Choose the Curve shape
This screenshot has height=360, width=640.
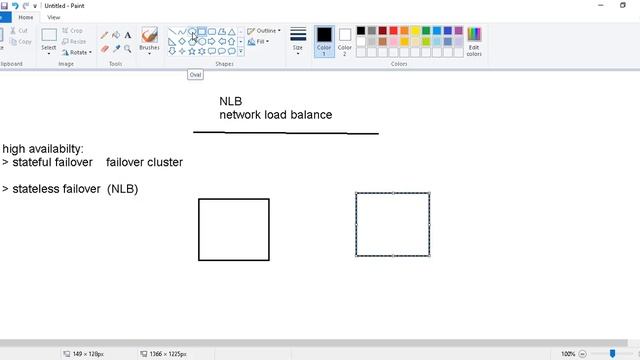pos(182,32)
